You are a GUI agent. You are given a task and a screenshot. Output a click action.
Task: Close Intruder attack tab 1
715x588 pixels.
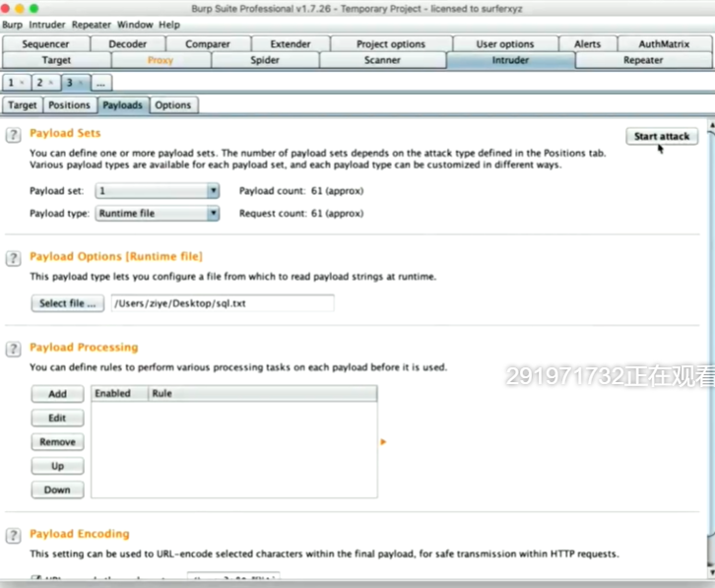22,83
